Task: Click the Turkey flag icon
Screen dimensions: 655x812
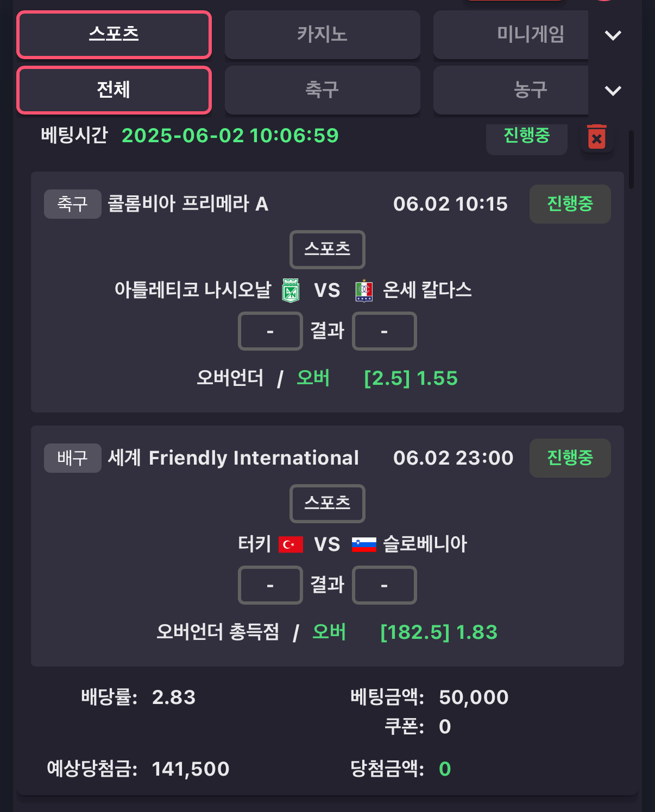Action: (x=291, y=544)
